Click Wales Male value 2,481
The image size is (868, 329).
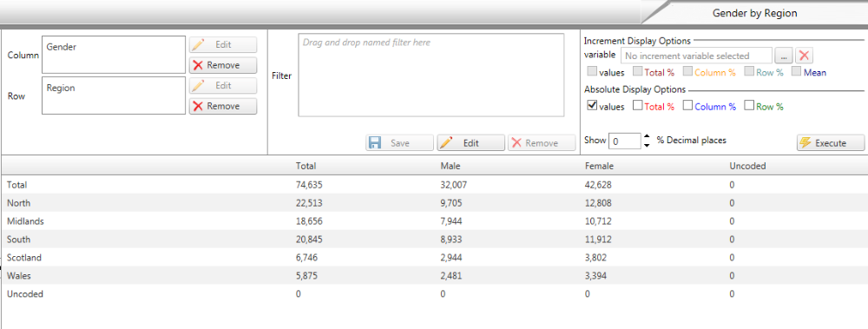(451, 276)
